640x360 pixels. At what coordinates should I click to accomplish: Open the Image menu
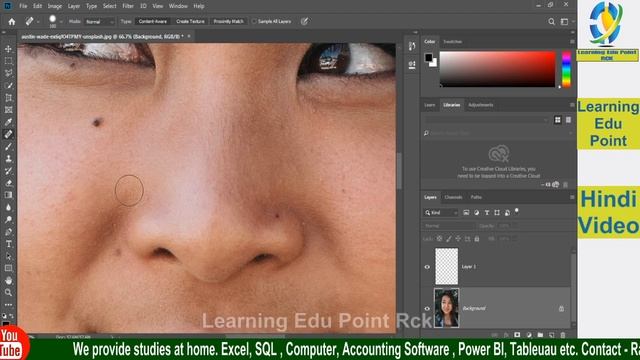pos(55,6)
